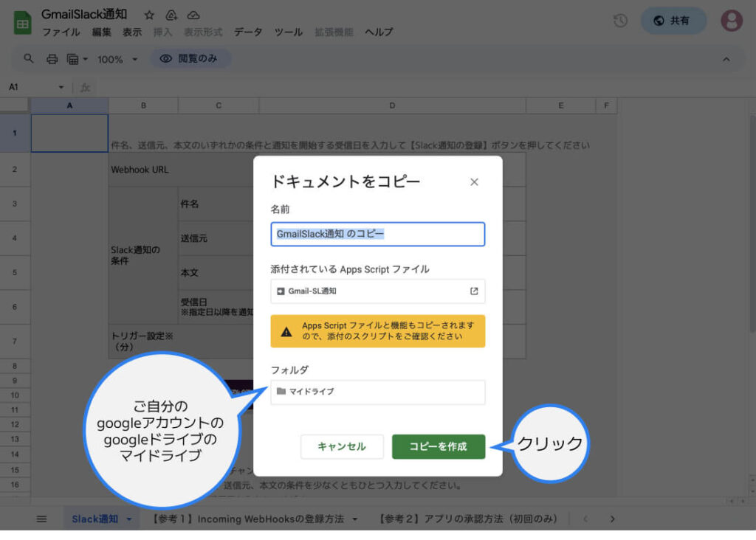Click the キャンセル button
The width and height of the screenshot is (756, 540).
342,446
